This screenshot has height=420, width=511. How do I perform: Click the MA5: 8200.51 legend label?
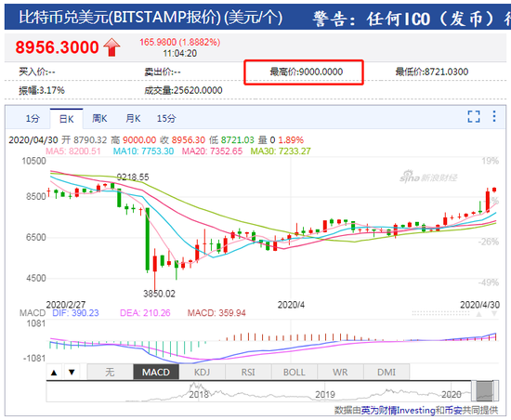pos(73,151)
